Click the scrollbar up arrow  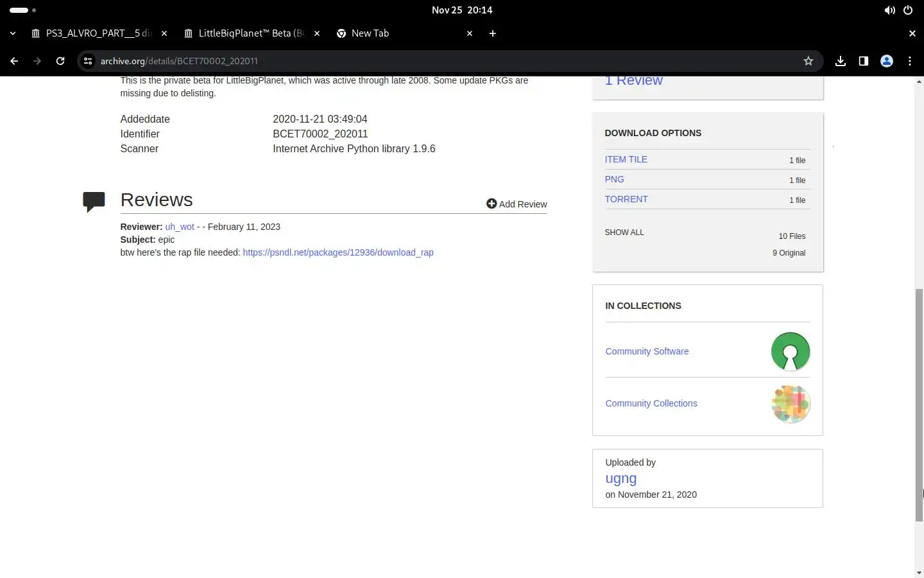(919, 82)
